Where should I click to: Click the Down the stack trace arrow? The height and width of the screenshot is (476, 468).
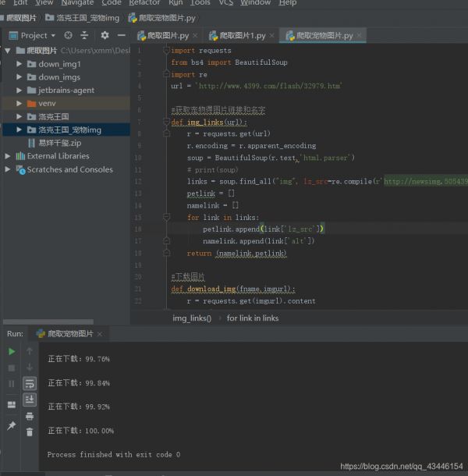click(30, 368)
